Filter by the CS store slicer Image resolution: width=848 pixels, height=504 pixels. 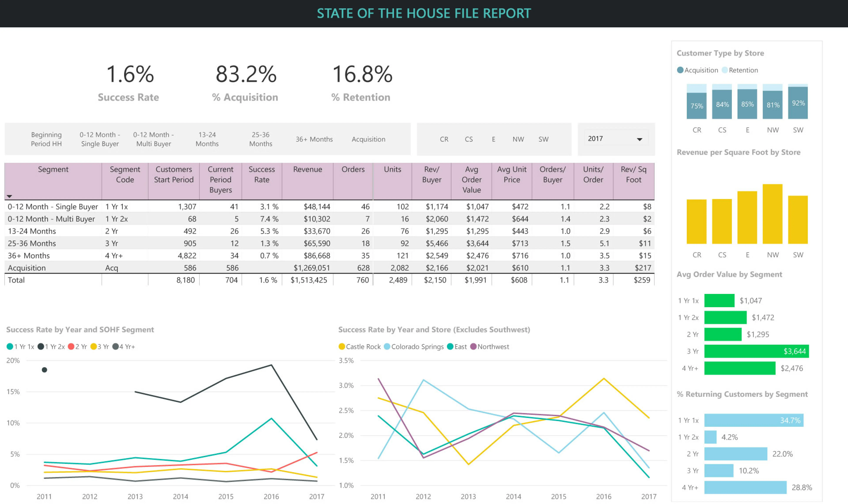(469, 139)
